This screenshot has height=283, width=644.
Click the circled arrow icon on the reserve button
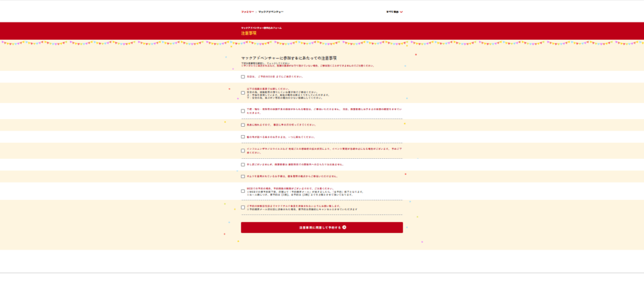pos(345,227)
